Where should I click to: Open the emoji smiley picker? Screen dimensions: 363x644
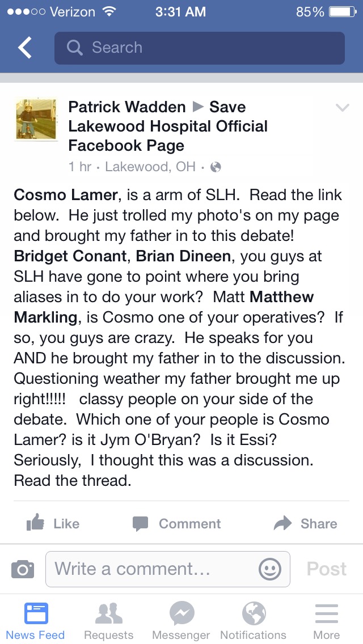pyautogui.click(x=269, y=569)
